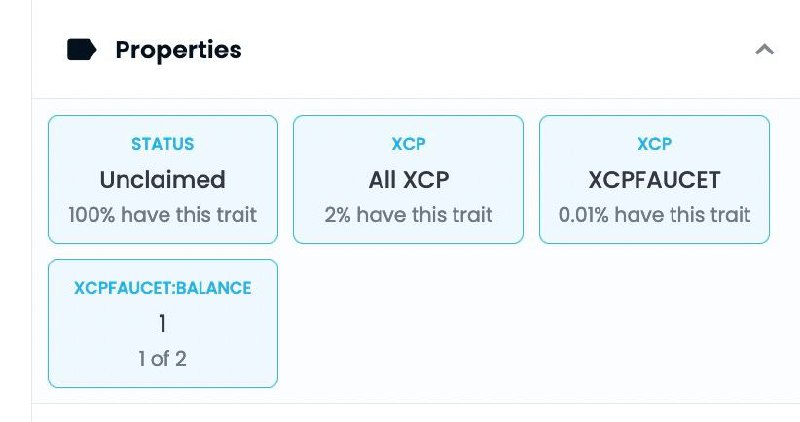The width and height of the screenshot is (800, 422).
Task: Click the STATUS trait label
Action: tap(163, 144)
